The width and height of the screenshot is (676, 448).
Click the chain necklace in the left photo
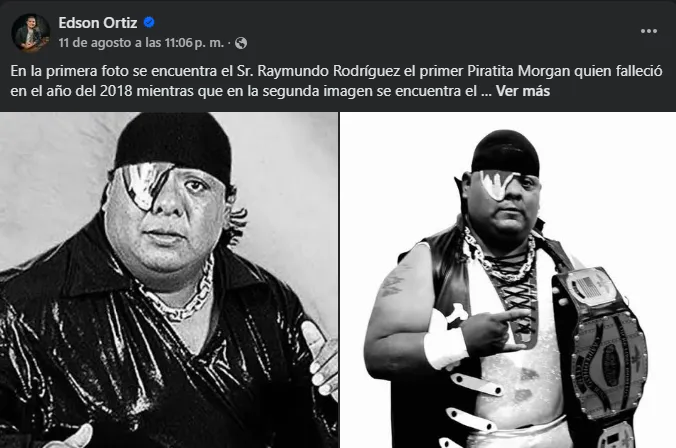pyautogui.click(x=181, y=293)
